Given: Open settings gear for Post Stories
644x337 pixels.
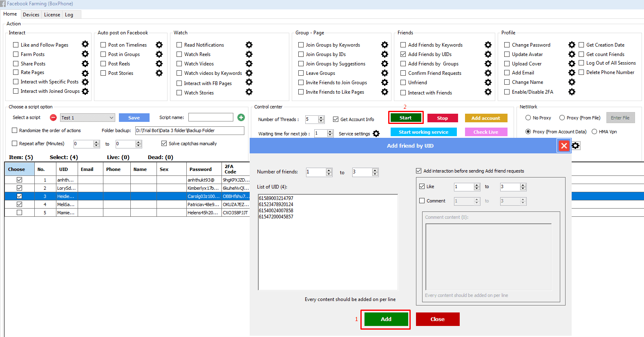Looking at the screenshot, I should click(159, 73).
